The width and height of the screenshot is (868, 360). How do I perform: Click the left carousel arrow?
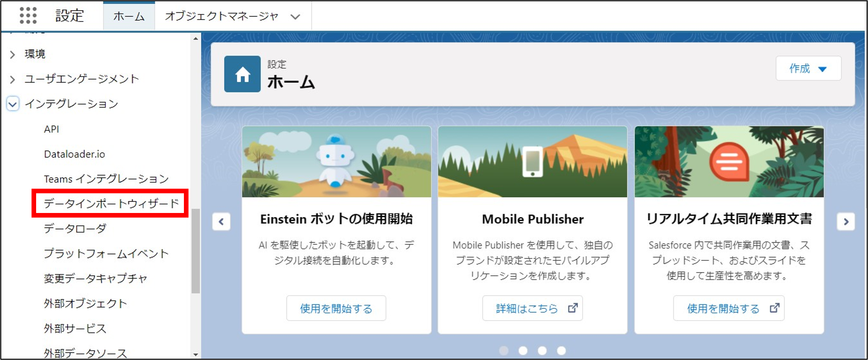221,222
